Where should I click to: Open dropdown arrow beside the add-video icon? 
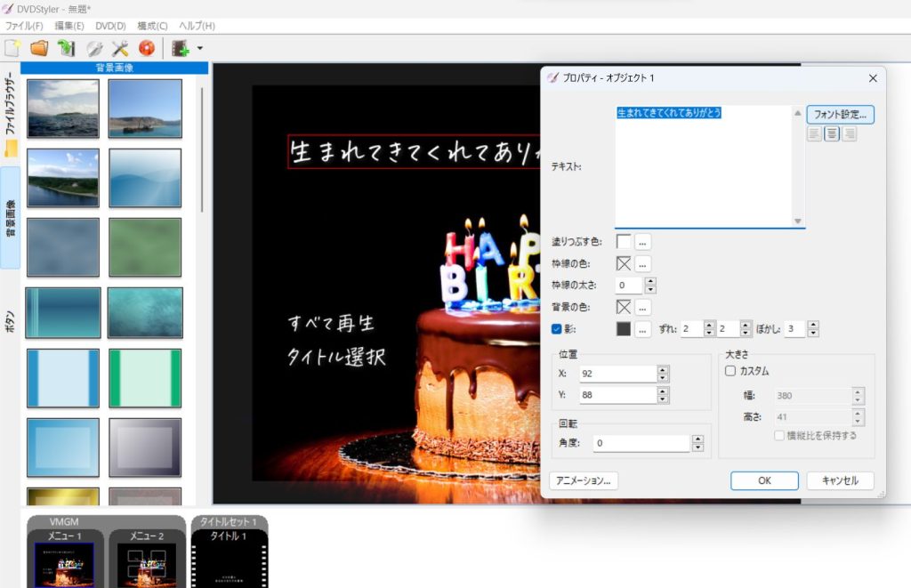200,48
